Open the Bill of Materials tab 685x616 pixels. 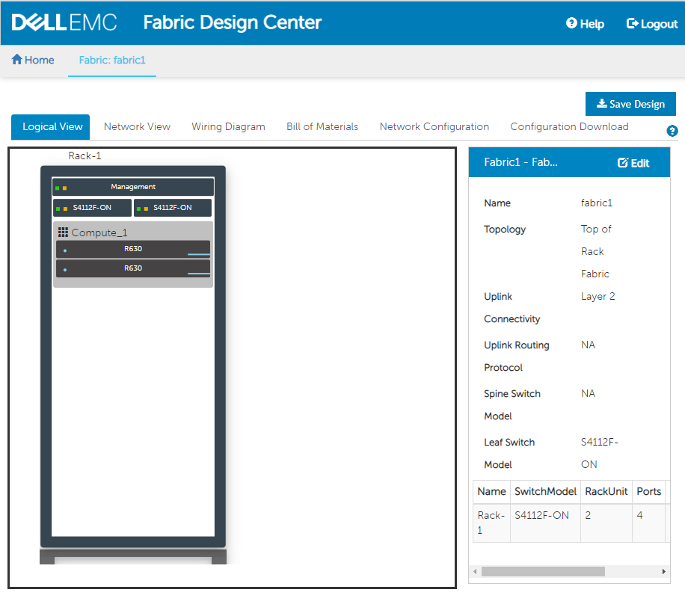(x=322, y=127)
